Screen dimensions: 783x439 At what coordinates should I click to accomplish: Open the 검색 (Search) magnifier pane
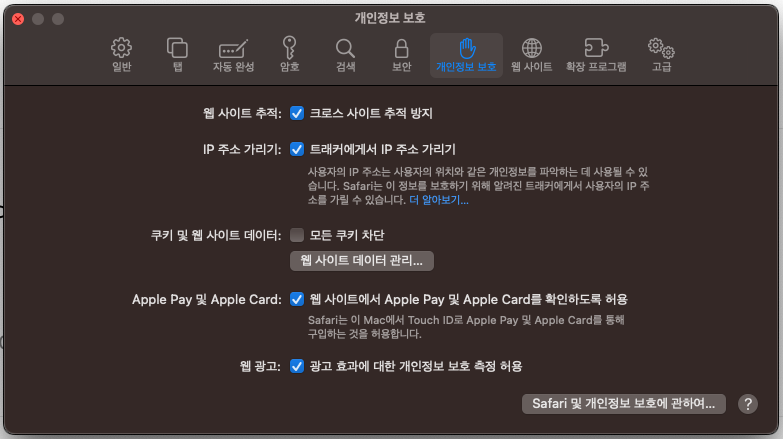[345, 54]
